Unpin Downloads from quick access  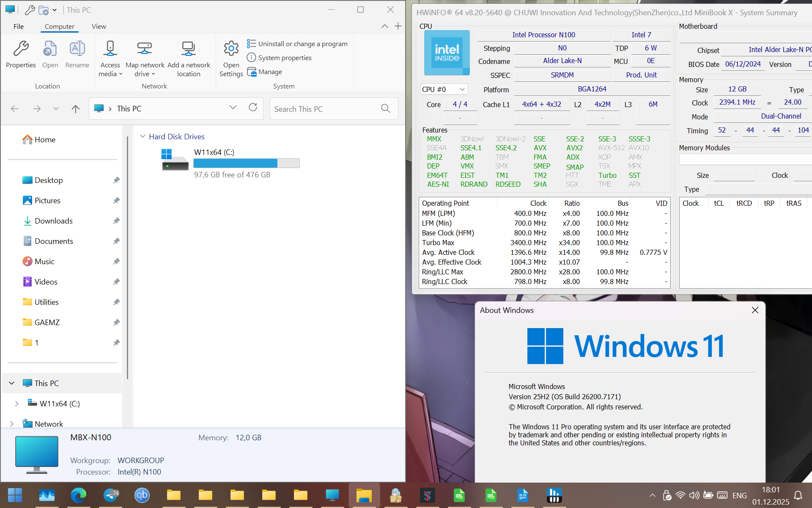(116, 221)
